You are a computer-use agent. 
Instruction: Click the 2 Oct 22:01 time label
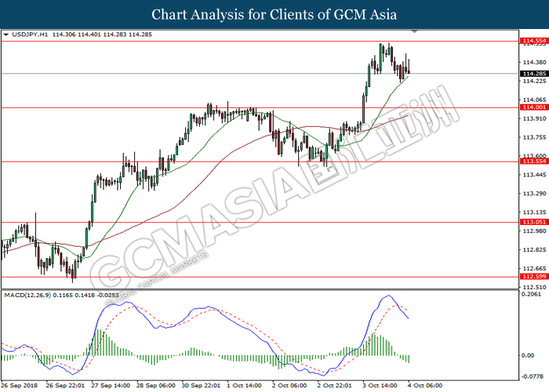point(335,386)
